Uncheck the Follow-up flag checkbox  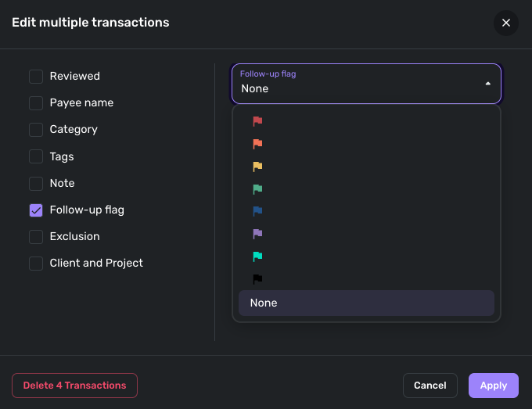click(x=36, y=210)
